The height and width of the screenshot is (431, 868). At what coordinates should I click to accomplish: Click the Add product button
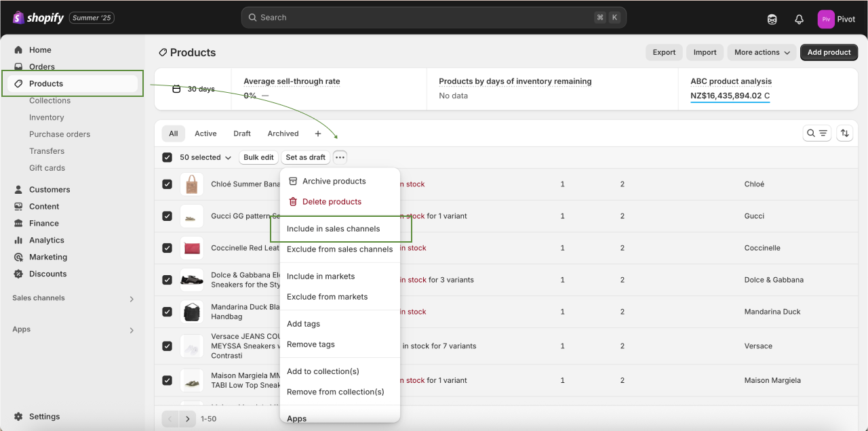829,52
